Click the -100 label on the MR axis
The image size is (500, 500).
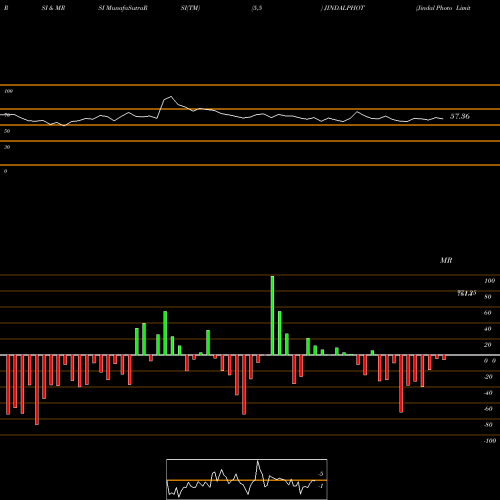pyautogui.click(x=489, y=441)
